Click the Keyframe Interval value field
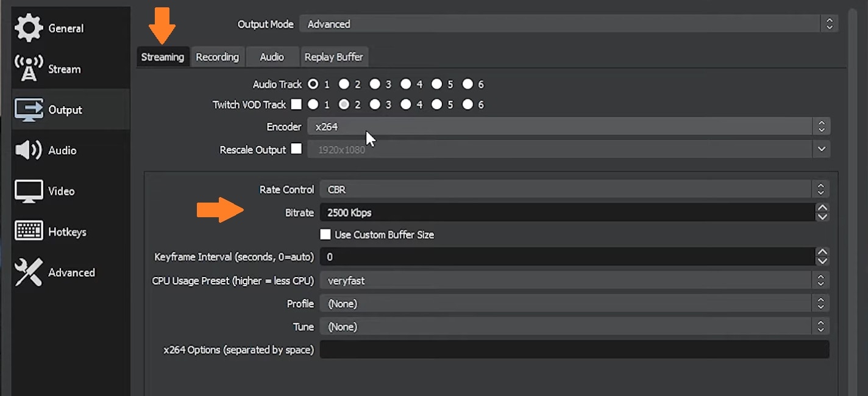 (x=567, y=257)
